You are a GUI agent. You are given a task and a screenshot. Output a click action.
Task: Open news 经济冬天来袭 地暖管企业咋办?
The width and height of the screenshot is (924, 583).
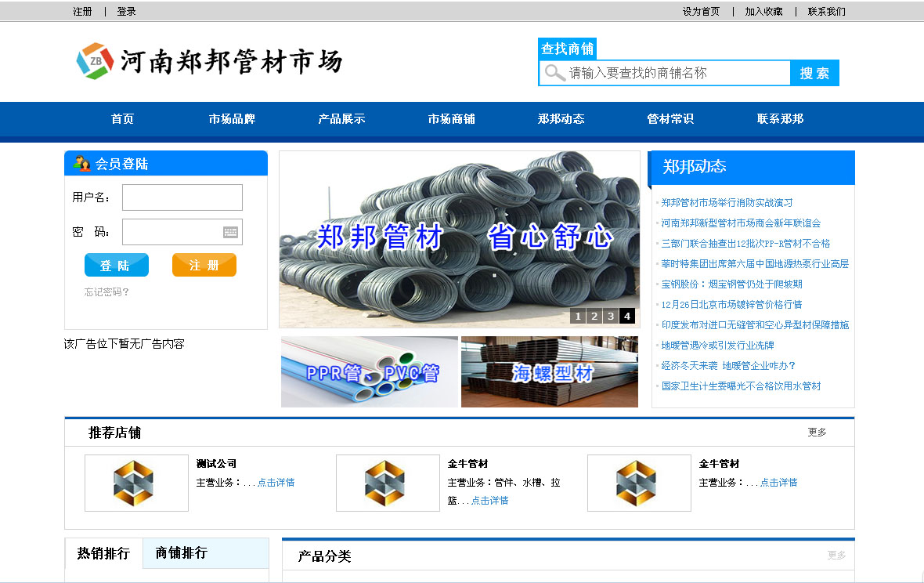tap(728, 365)
